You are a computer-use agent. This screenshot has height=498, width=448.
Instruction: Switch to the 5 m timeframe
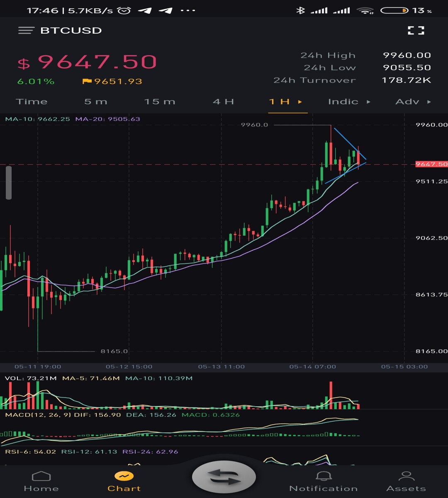pos(95,102)
